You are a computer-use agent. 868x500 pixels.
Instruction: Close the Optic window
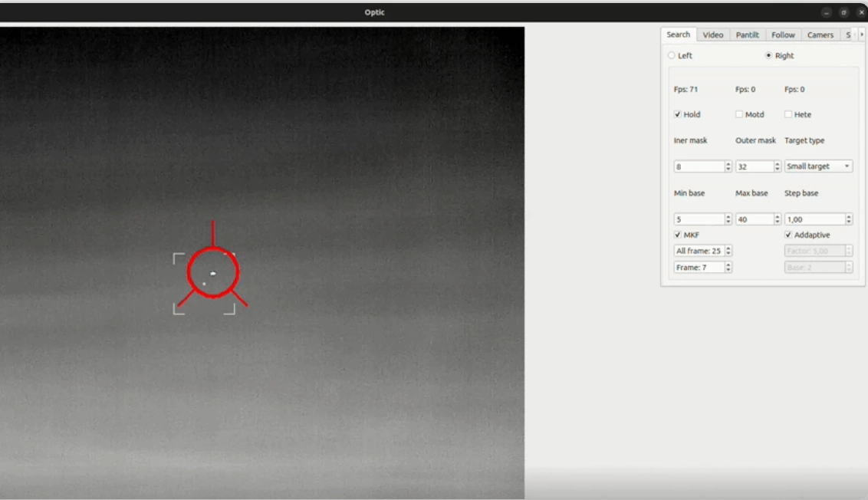pyautogui.click(x=861, y=12)
